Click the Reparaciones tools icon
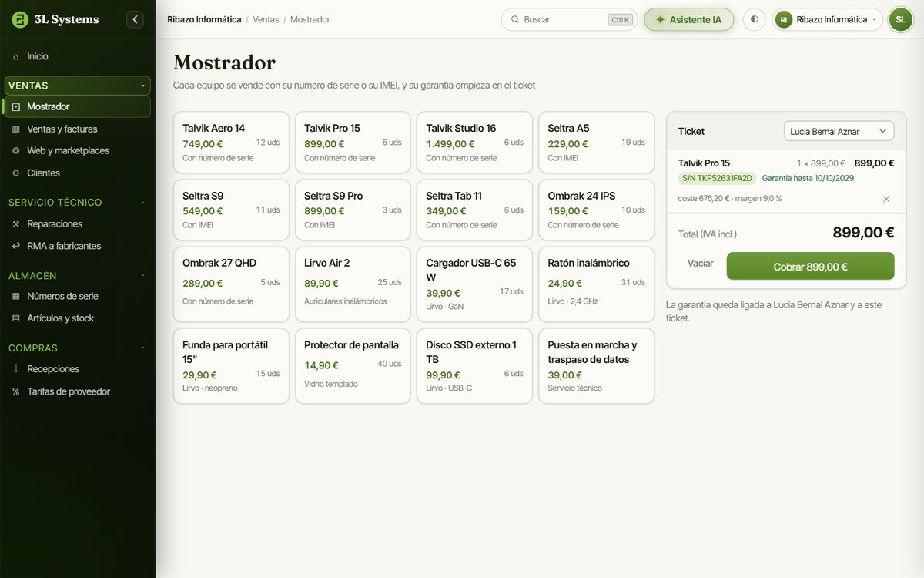The width and height of the screenshot is (924, 578). (x=16, y=223)
